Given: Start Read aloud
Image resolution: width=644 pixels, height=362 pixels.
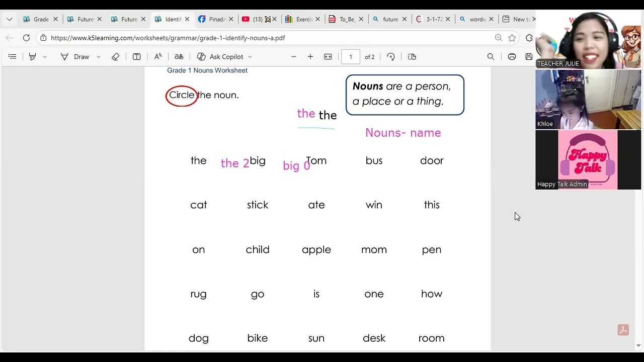Looking at the screenshot, I should pyautogui.click(x=158, y=57).
